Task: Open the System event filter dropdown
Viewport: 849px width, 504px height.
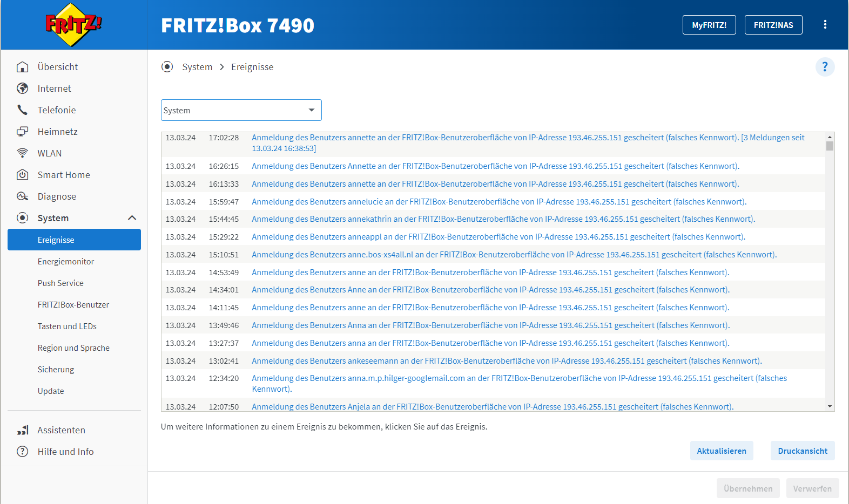Action: coord(241,110)
